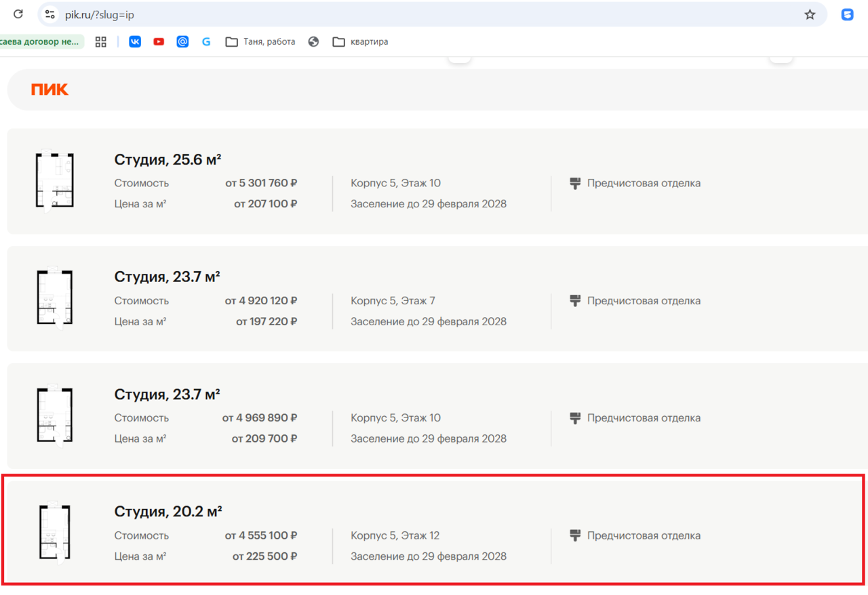Open the VK bookmark
Image resolution: width=868 pixels, height=595 pixels.
tap(135, 42)
